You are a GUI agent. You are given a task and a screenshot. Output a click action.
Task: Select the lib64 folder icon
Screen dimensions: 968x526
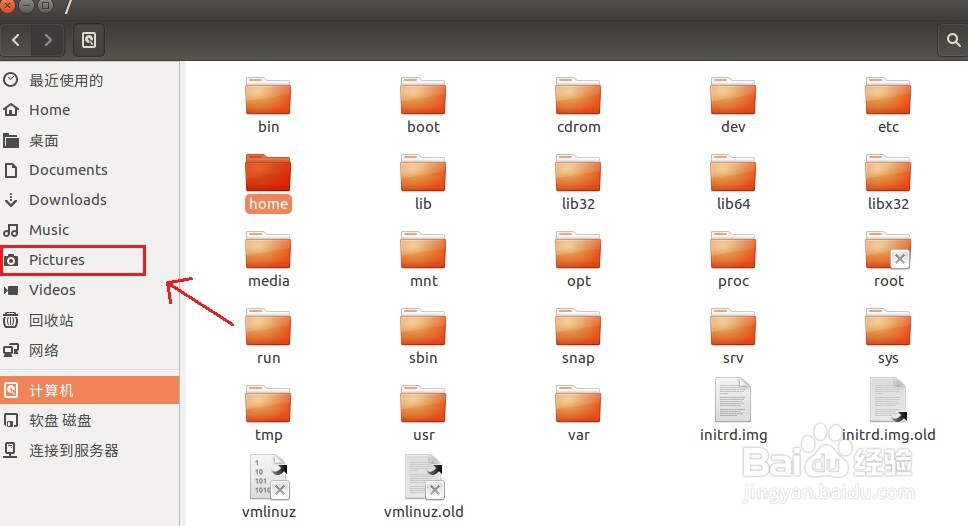(733, 173)
